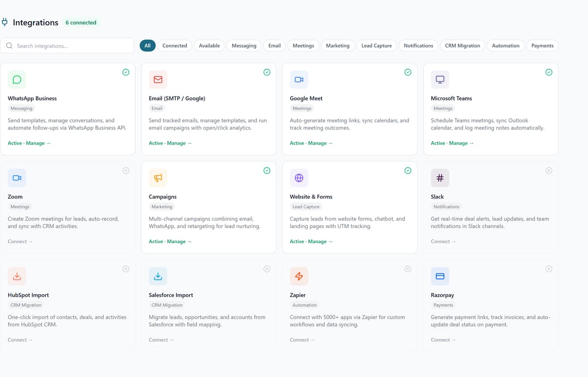This screenshot has height=377, width=588.
Task: Click the Website & Forms globe icon
Action: pyautogui.click(x=299, y=178)
